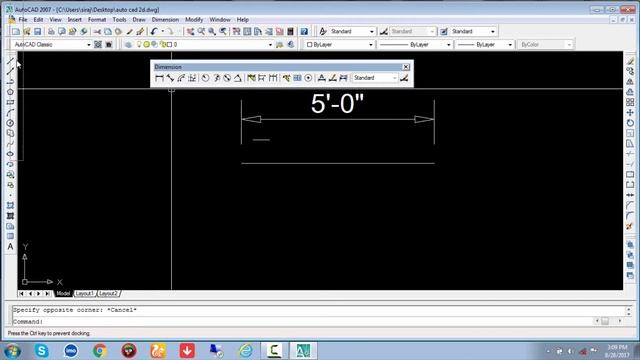Select the Rotate modify tool
This screenshot has height=360, width=640.
[630, 123]
